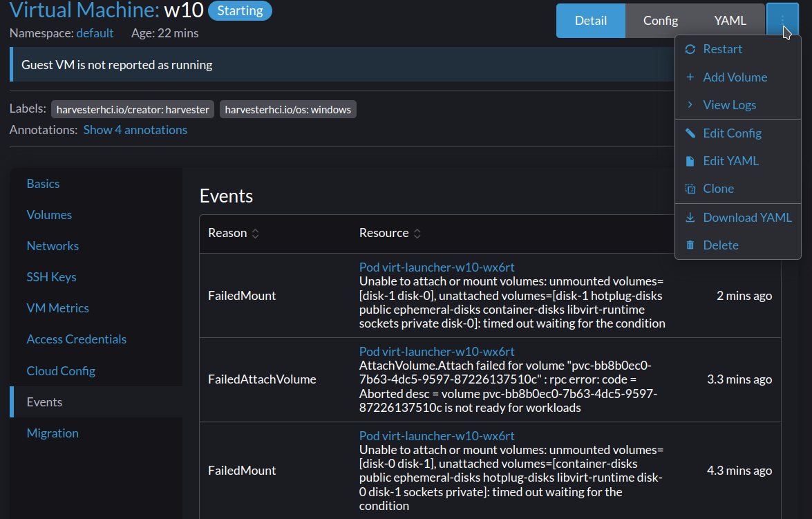Switch to the YAML view button
Viewport: 812px width, 519px height.
click(x=730, y=21)
